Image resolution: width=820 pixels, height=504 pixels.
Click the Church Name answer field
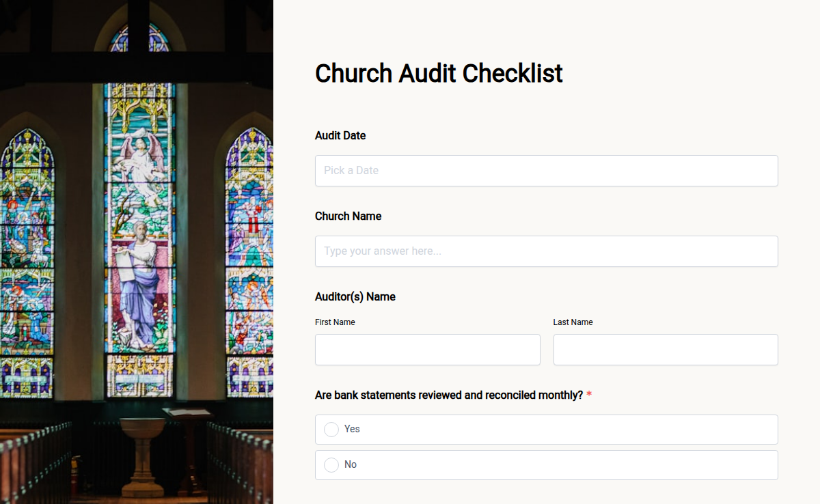coord(546,251)
